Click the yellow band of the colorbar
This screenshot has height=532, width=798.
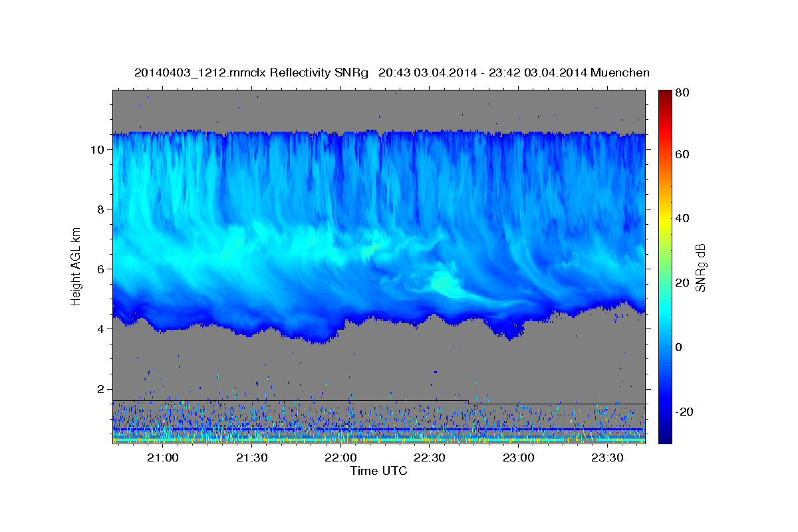tap(664, 218)
